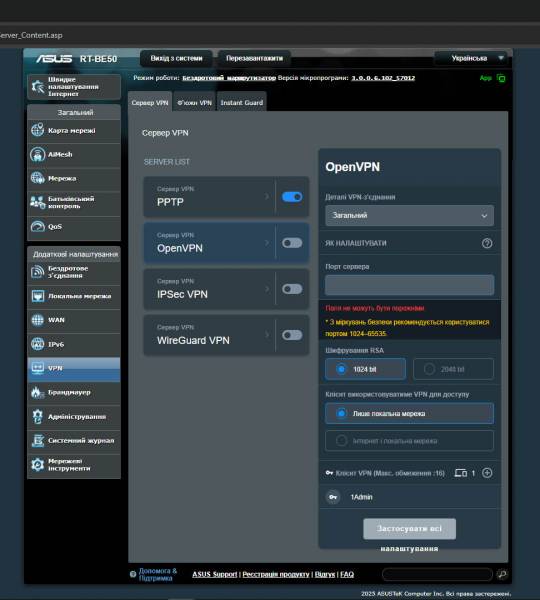Open the system log icon
Screen dimensions: 540x600
click(x=38, y=440)
